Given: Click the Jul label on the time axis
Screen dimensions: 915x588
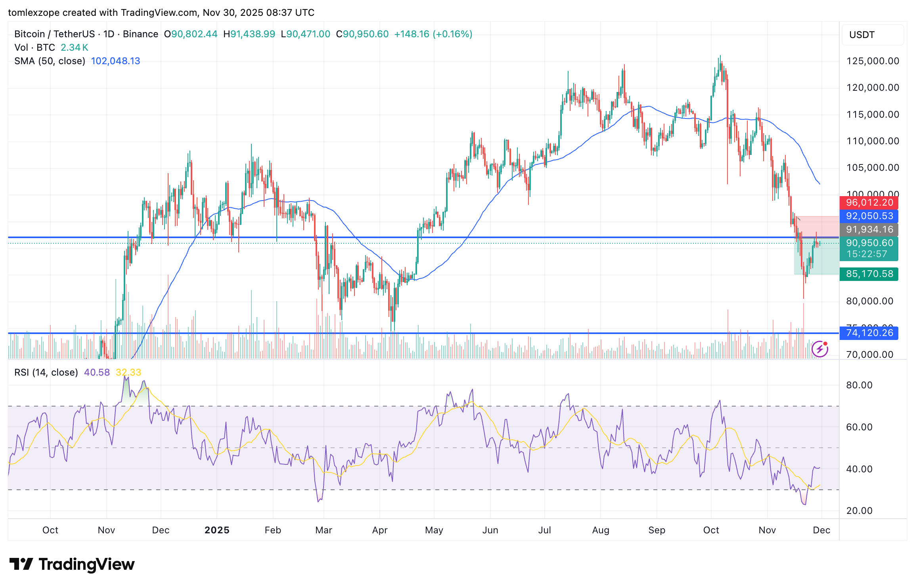Looking at the screenshot, I should click(544, 530).
